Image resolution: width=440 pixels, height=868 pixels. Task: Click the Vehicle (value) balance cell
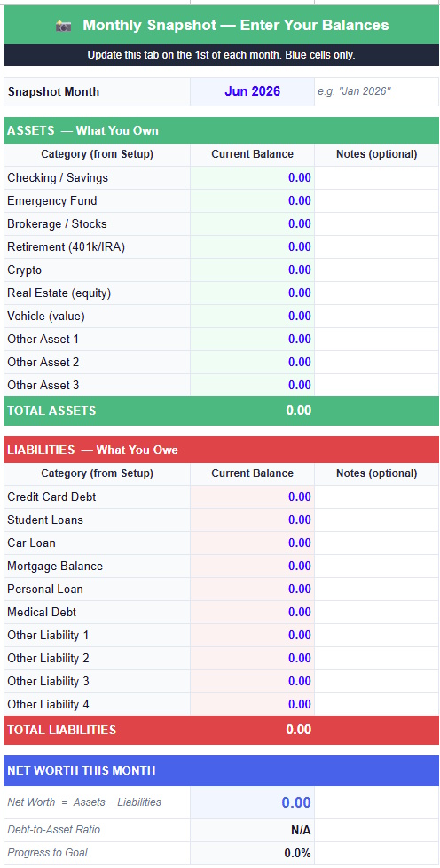pos(252,317)
